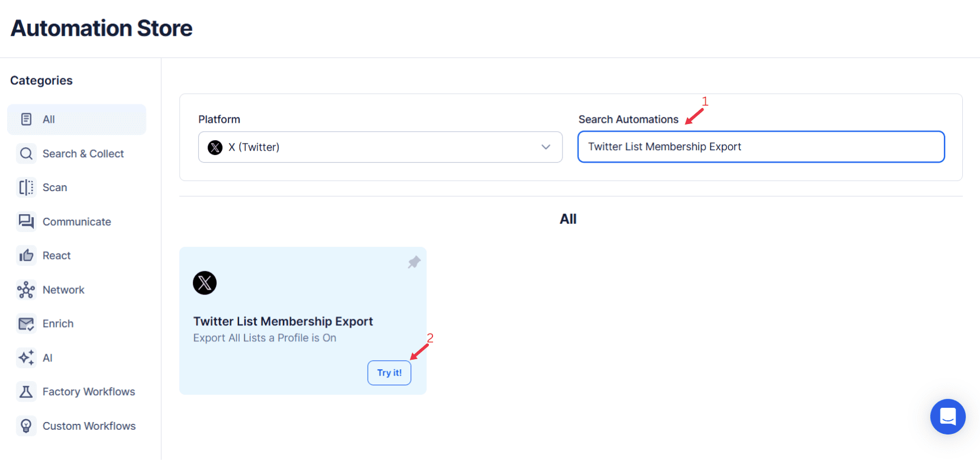The image size is (980, 460).
Task: Click the X logo on the automation card
Action: (205, 283)
